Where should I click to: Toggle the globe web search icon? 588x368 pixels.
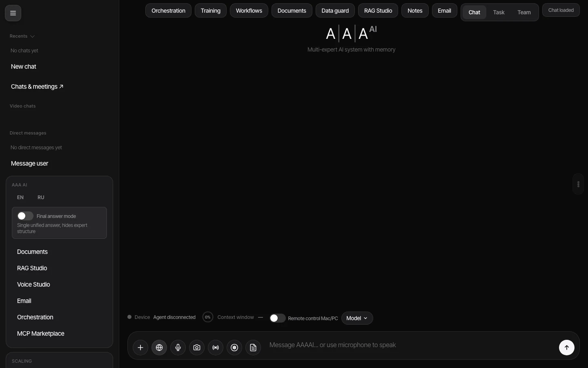(159, 348)
